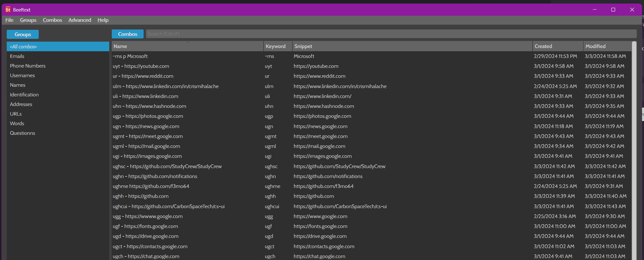Image resolution: width=644 pixels, height=260 pixels.
Task: Sort by the Name column header
Action: click(188, 46)
